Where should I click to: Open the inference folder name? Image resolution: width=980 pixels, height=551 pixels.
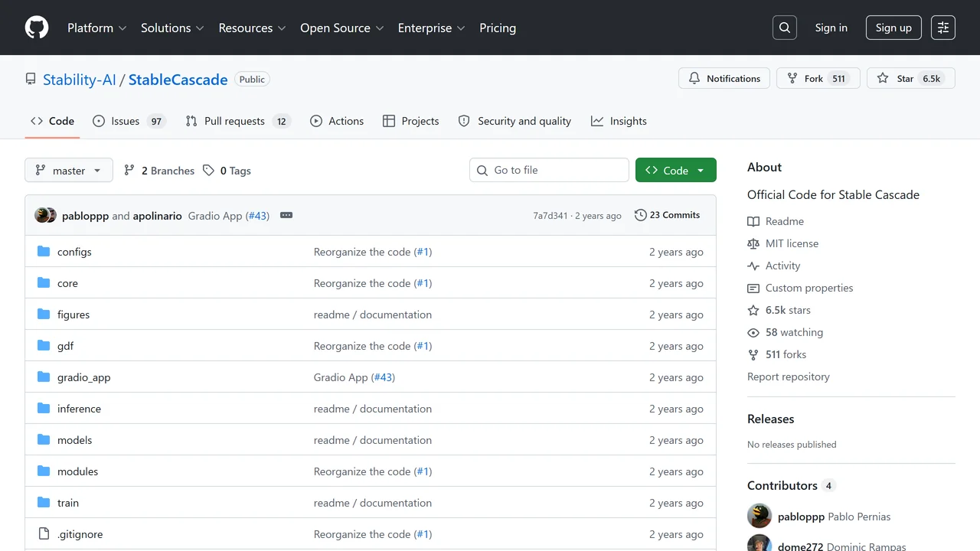pos(79,409)
